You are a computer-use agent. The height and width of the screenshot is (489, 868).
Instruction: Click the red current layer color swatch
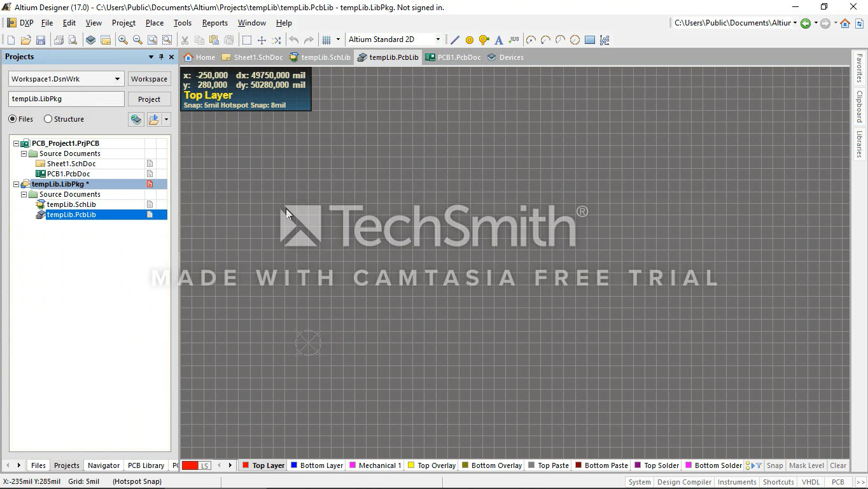190,465
